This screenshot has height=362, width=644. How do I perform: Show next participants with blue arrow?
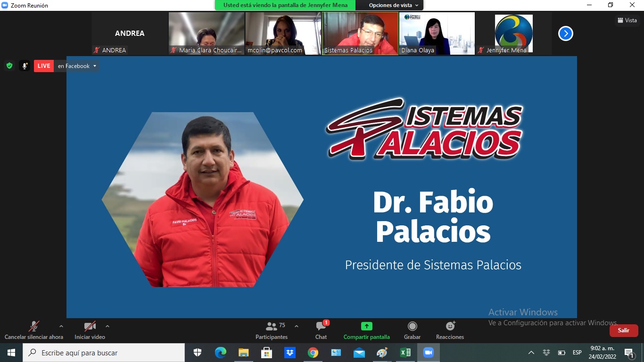[565, 33]
